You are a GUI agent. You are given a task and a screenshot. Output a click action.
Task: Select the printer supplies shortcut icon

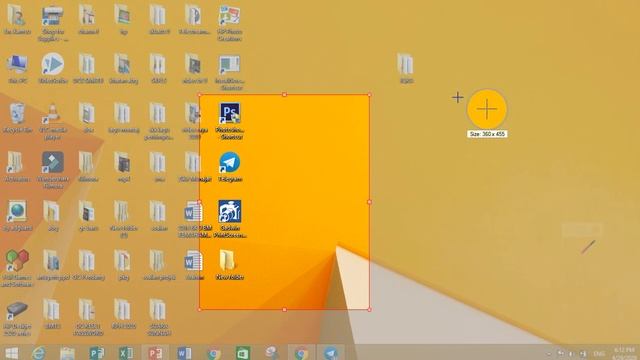[53, 16]
